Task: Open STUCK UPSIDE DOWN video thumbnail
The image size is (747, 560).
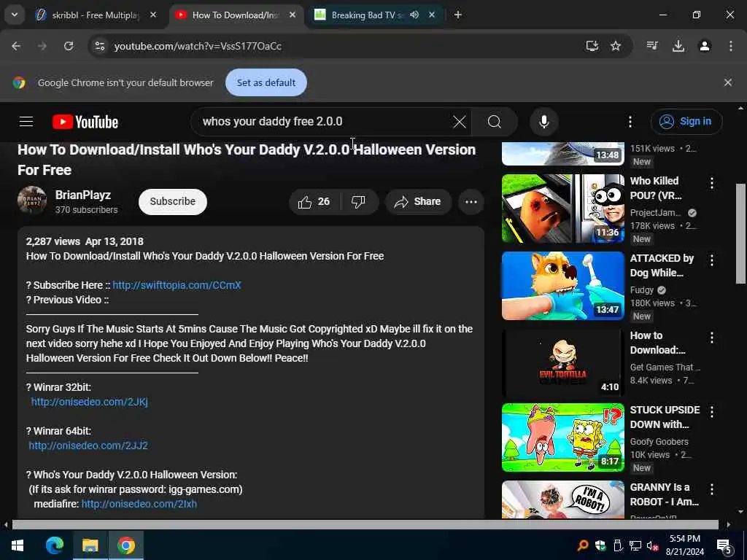Action: coord(562,437)
